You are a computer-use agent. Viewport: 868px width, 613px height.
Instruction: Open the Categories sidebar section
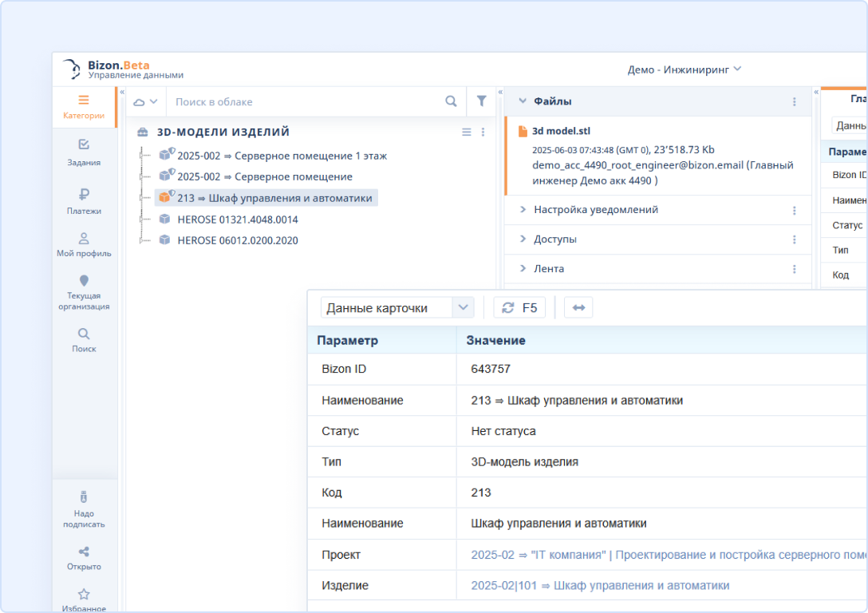pos(84,101)
